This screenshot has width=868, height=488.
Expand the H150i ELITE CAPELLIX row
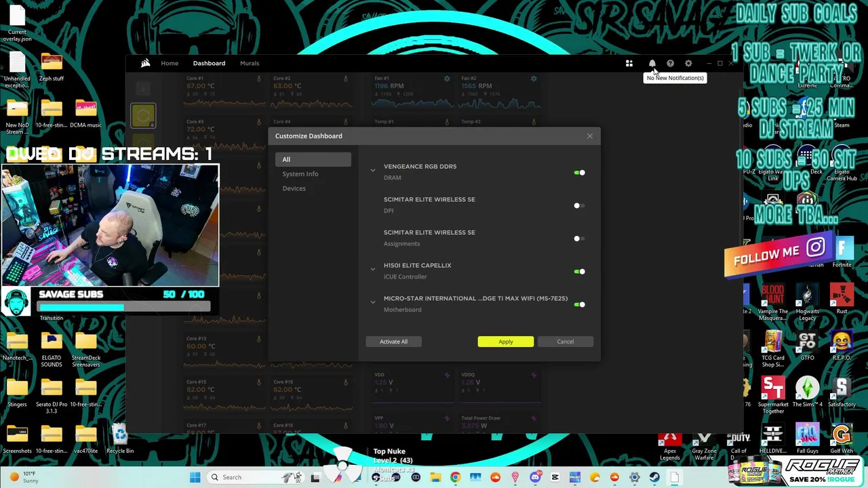pos(373,269)
